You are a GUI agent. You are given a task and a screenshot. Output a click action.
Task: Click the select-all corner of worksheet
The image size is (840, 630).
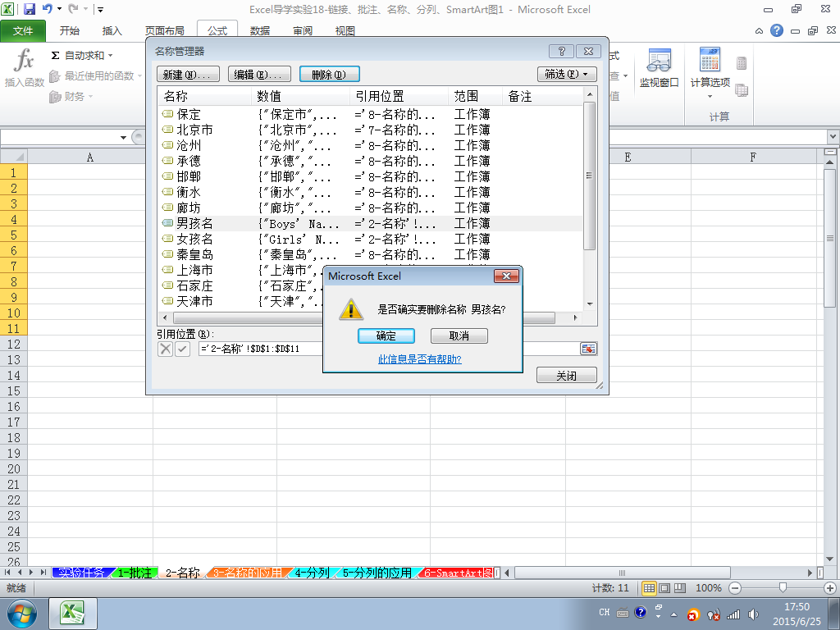point(13,157)
